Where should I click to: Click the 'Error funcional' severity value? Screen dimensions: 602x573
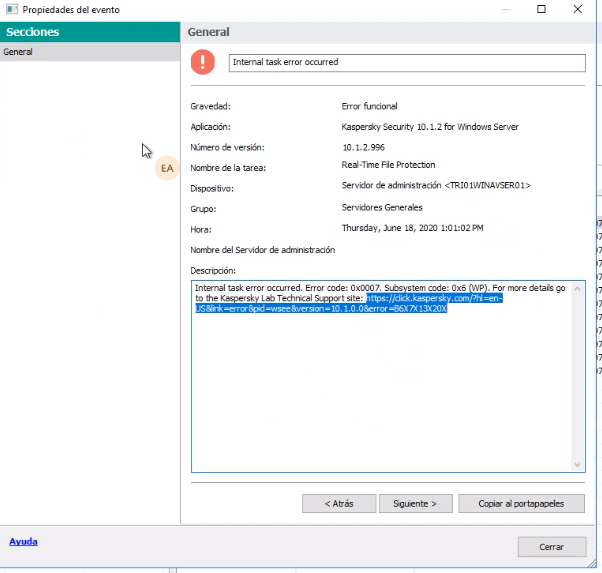click(x=369, y=106)
